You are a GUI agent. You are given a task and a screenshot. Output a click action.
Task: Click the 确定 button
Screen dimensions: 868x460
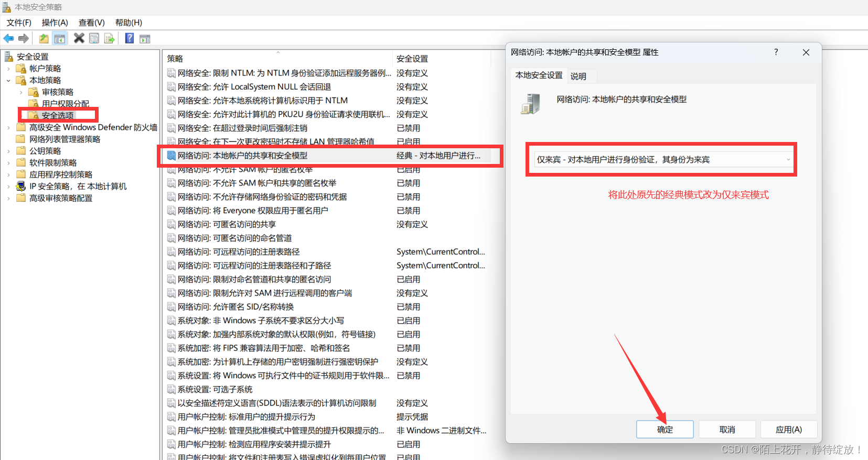click(x=665, y=430)
